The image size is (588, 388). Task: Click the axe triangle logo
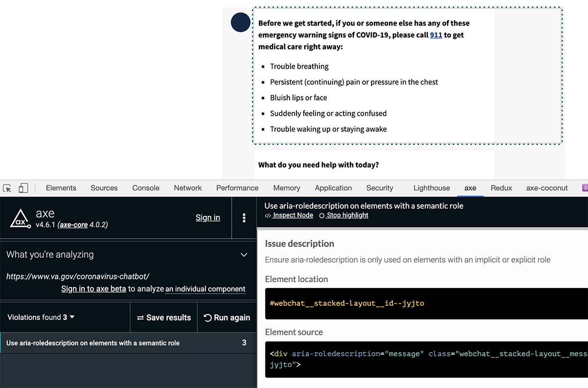tap(20, 218)
